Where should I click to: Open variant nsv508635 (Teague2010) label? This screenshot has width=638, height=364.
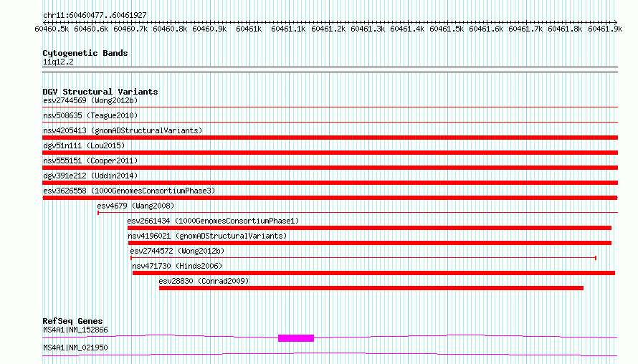point(90,115)
